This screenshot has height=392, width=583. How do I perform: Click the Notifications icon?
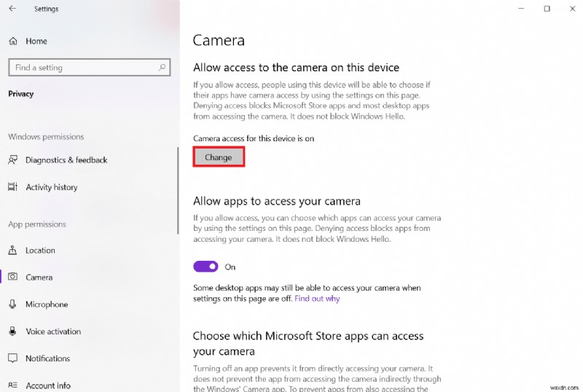pyautogui.click(x=13, y=358)
